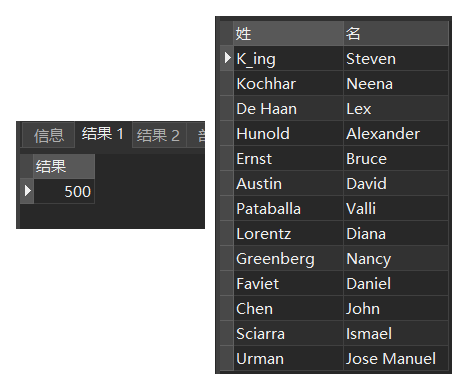Viewport: 467px width, 389px height.
Task: Select the Steven first name cell
Action: (396, 58)
